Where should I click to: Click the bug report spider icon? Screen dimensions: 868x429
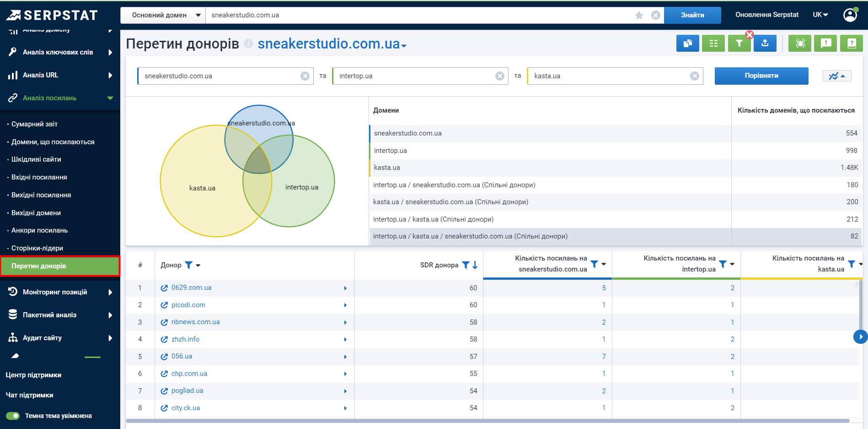800,43
